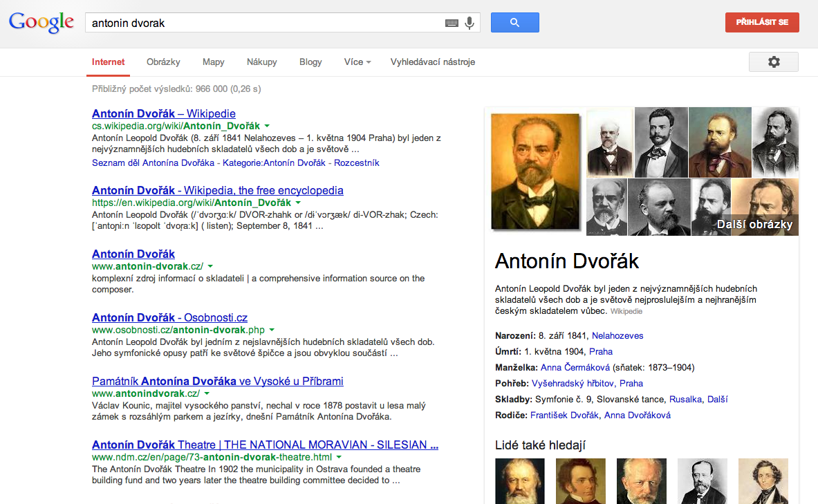Select the Internet tab

[108, 62]
